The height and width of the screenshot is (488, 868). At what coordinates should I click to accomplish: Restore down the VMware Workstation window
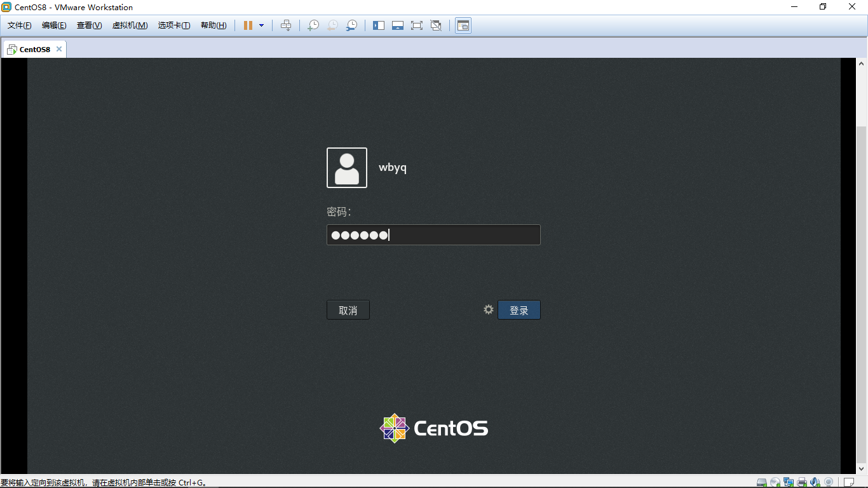tap(824, 7)
